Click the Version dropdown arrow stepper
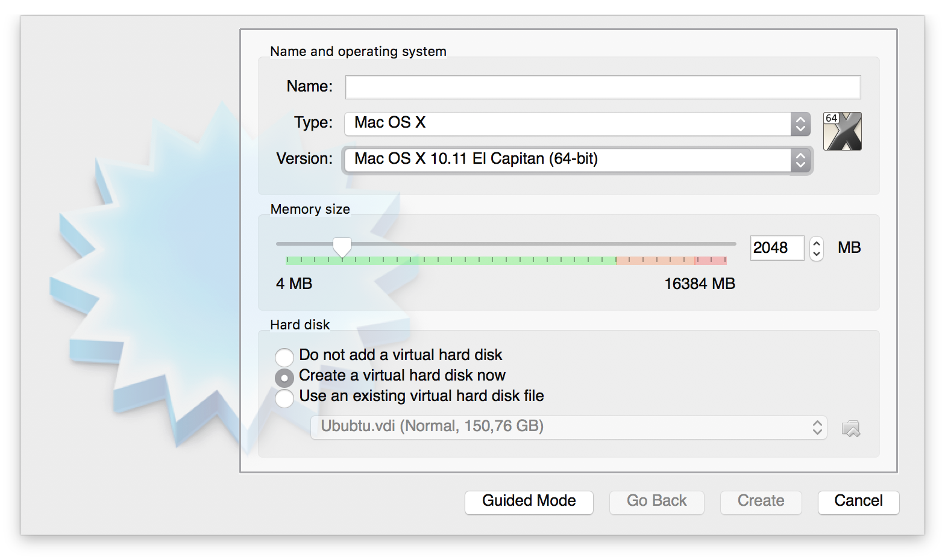 [800, 160]
